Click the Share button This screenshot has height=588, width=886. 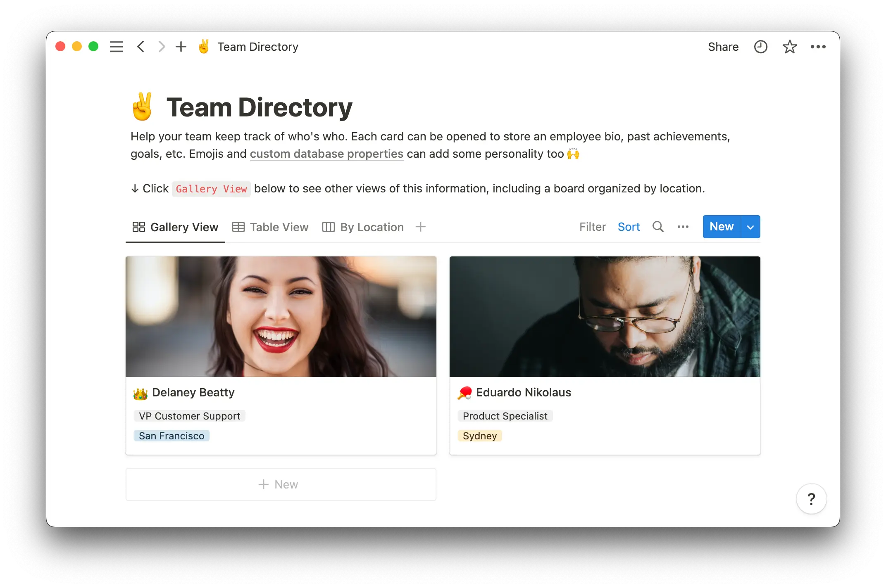click(723, 47)
